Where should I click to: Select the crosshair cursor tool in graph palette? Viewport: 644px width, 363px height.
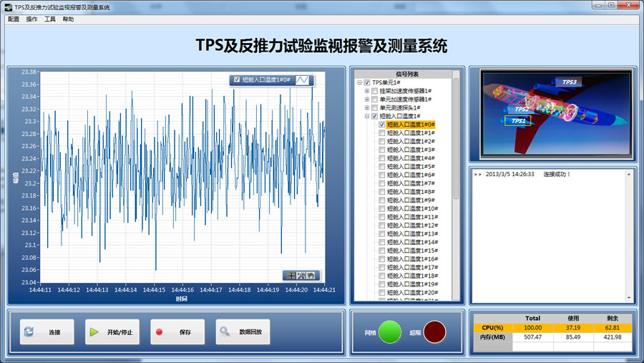tap(291, 275)
